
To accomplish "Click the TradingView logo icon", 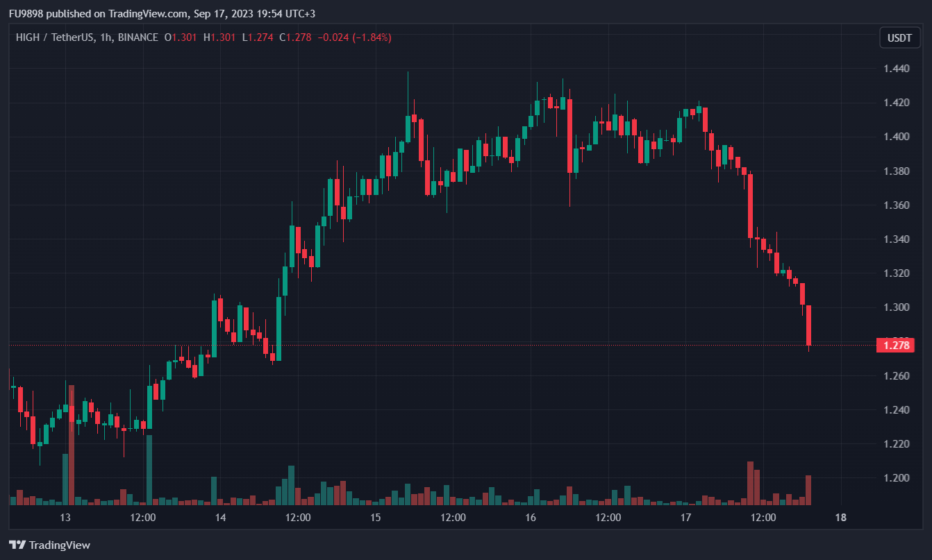I will click(x=17, y=545).
